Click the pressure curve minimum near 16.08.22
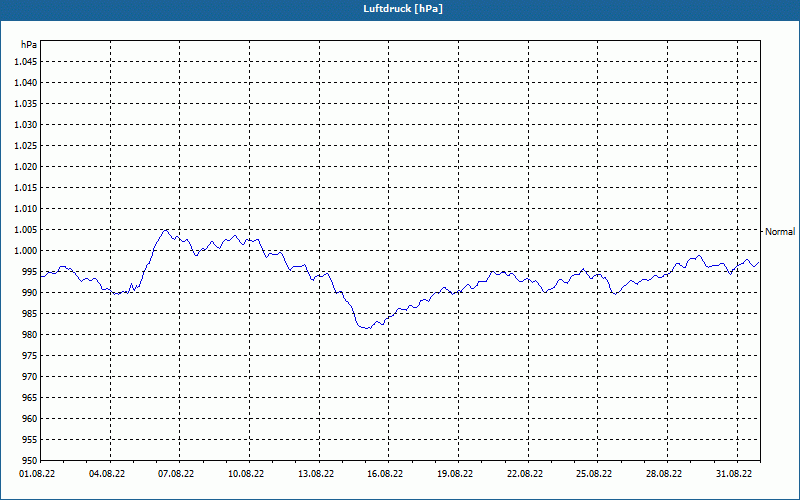Image resolution: width=800 pixels, height=500 pixels. pos(367,328)
